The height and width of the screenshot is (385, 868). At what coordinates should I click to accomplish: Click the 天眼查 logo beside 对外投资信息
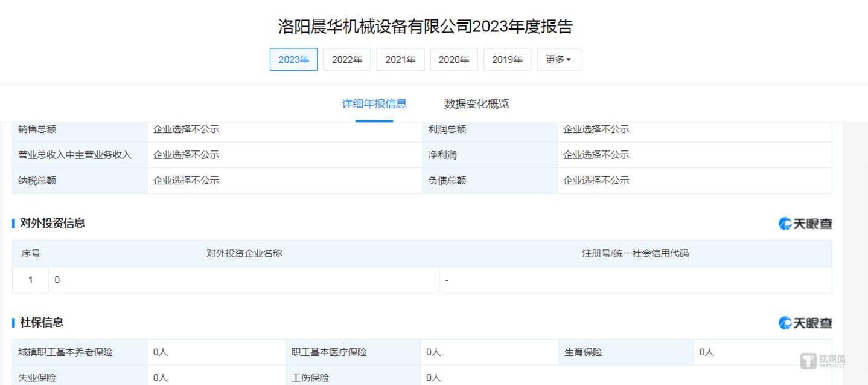coord(805,224)
